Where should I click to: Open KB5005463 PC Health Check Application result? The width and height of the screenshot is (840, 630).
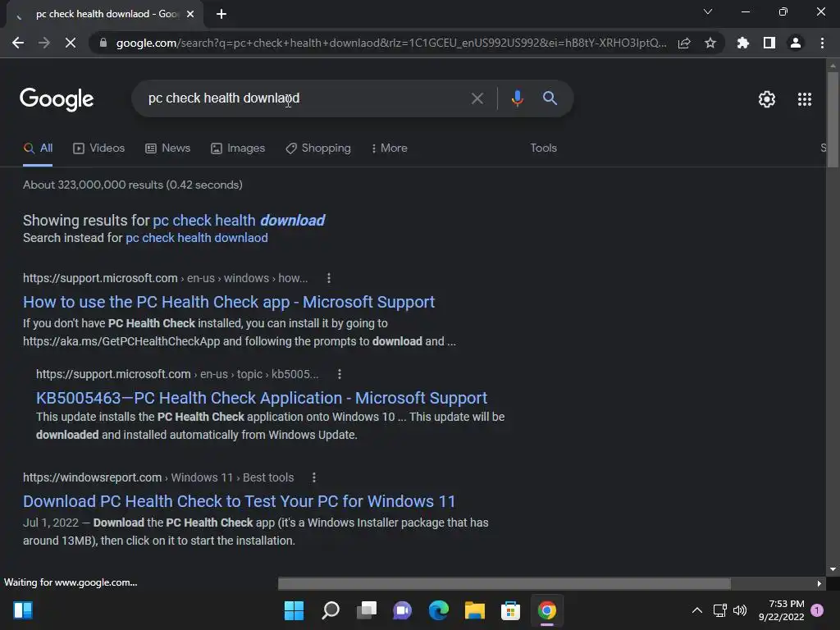(262, 398)
